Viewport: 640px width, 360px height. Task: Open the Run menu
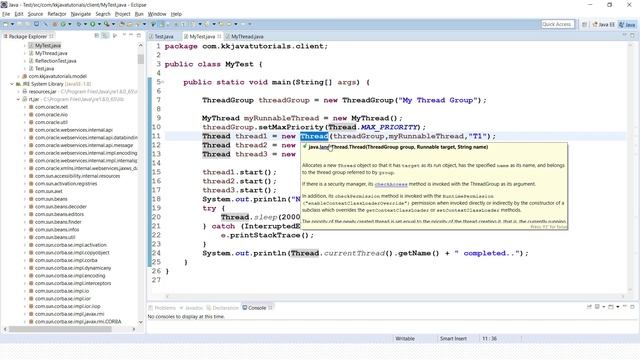(139, 14)
